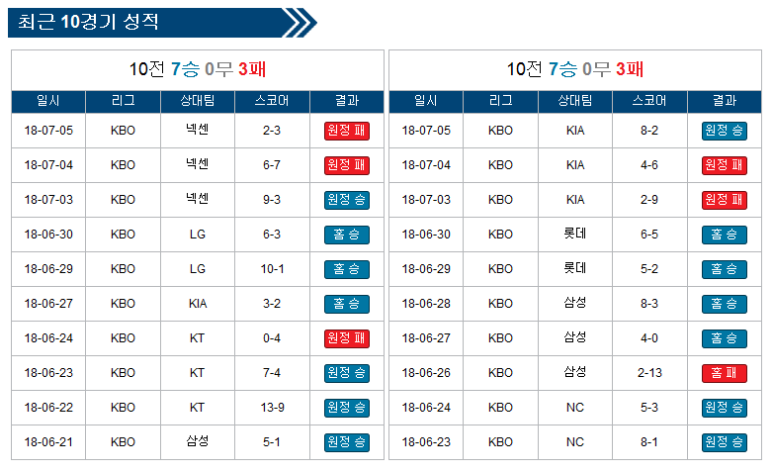Click the 18-06-30 date in the 롯데 row

pyautogui.click(x=426, y=234)
